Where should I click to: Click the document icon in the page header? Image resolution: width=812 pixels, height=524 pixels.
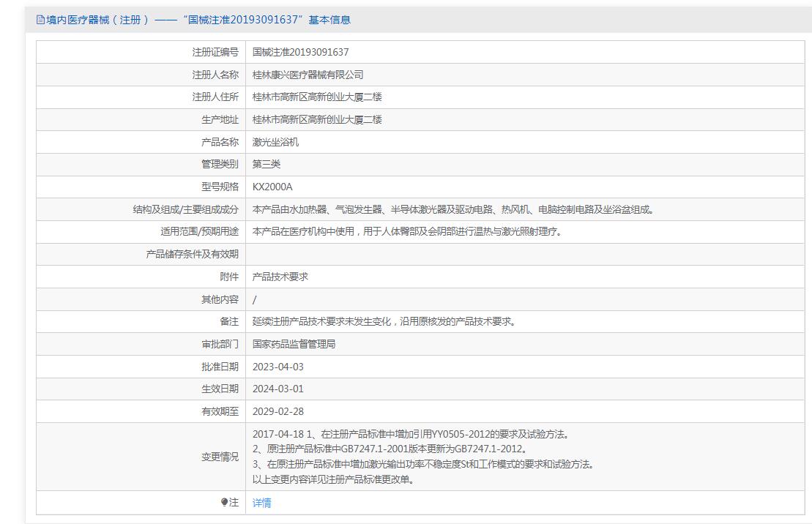pyautogui.click(x=40, y=20)
